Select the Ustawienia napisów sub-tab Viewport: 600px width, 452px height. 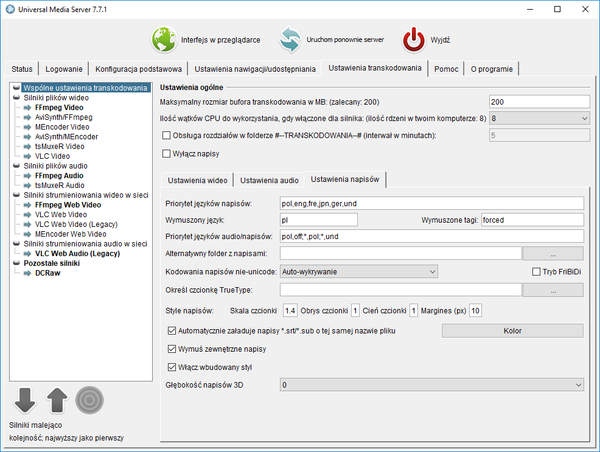[345, 179]
